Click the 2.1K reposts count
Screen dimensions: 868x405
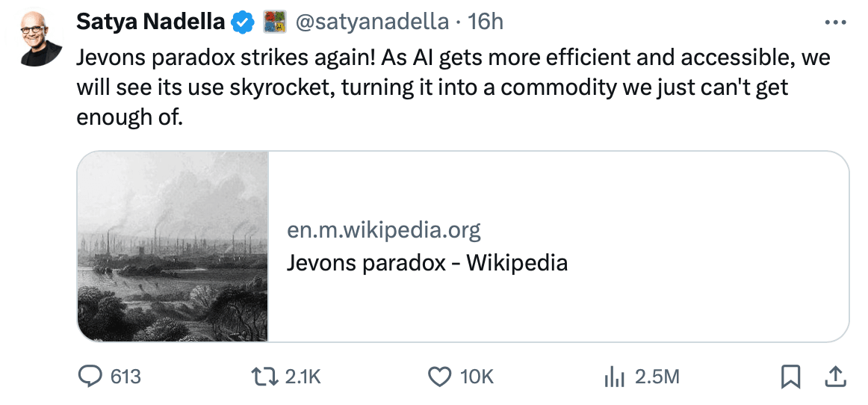pos(303,377)
